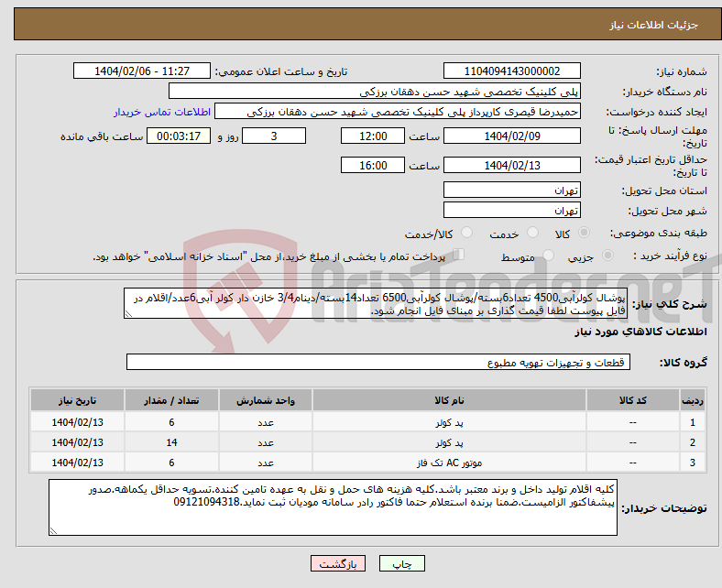
Task: Click need date 1404/02/13 in row 3
Action: pos(77,463)
